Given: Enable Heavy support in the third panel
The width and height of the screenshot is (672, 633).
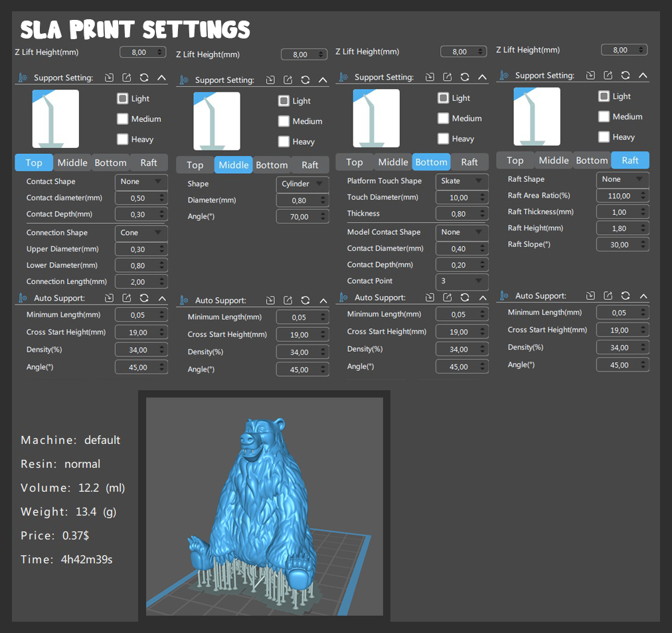Looking at the screenshot, I should tap(443, 138).
